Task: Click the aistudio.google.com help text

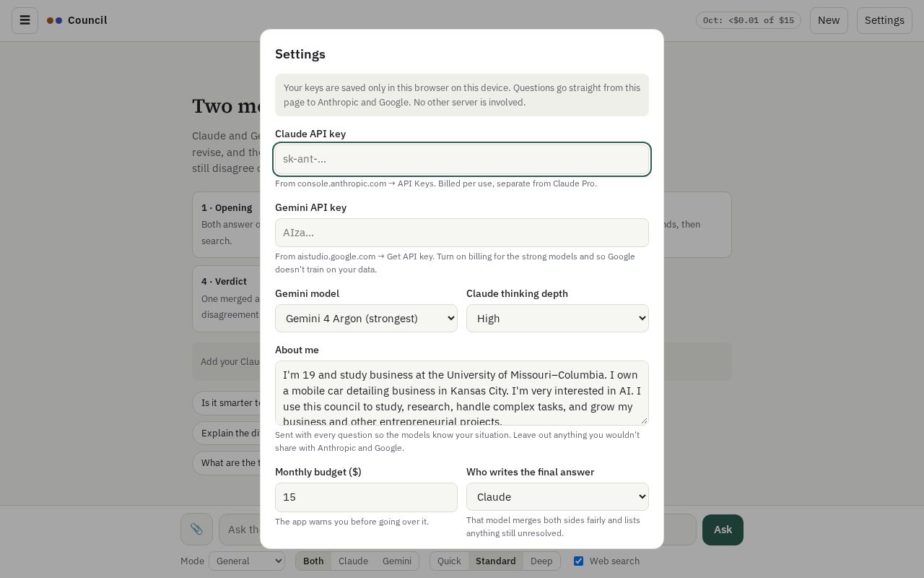Action: (x=455, y=263)
